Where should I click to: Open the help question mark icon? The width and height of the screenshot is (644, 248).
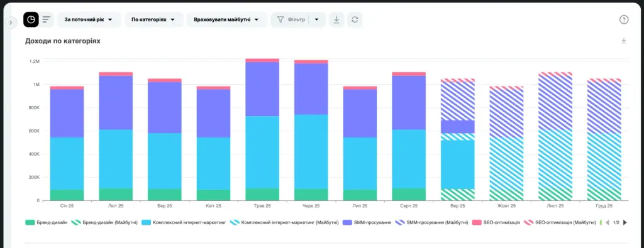coord(624,19)
